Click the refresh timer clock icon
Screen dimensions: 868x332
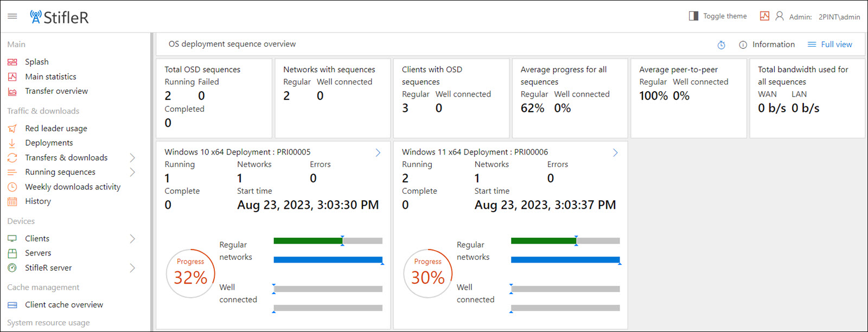click(x=721, y=45)
